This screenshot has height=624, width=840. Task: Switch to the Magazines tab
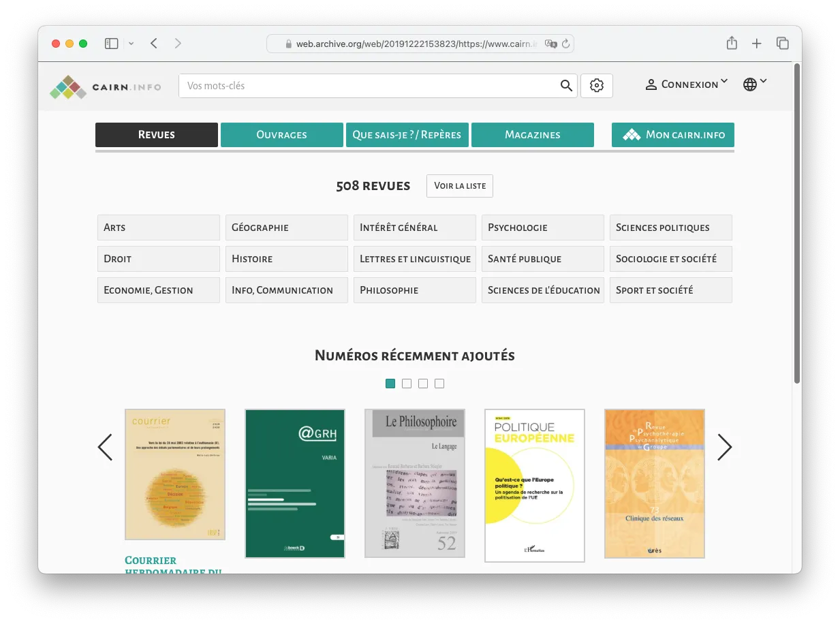tap(532, 135)
